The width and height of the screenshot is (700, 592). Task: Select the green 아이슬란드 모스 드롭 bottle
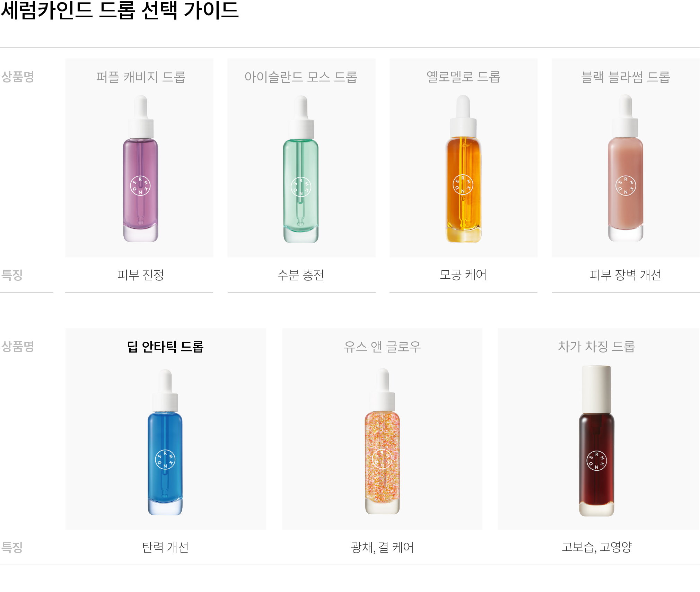coord(301,169)
